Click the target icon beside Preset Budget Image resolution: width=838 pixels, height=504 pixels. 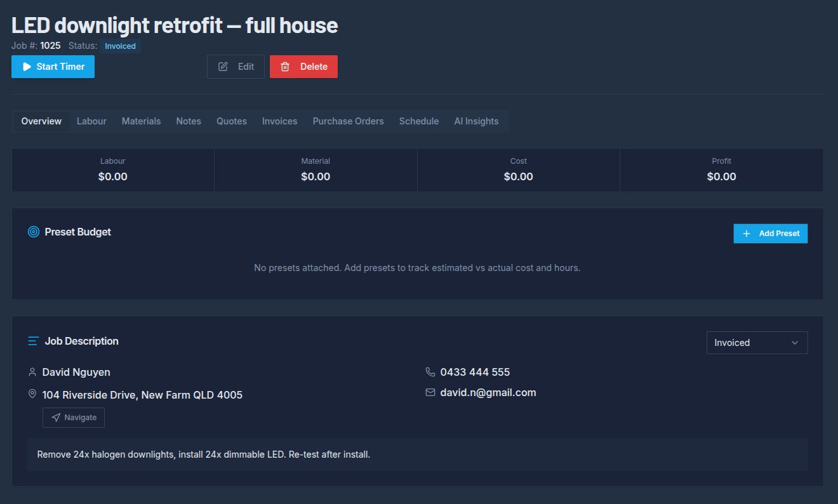pyautogui.click(x=34, y=232)
